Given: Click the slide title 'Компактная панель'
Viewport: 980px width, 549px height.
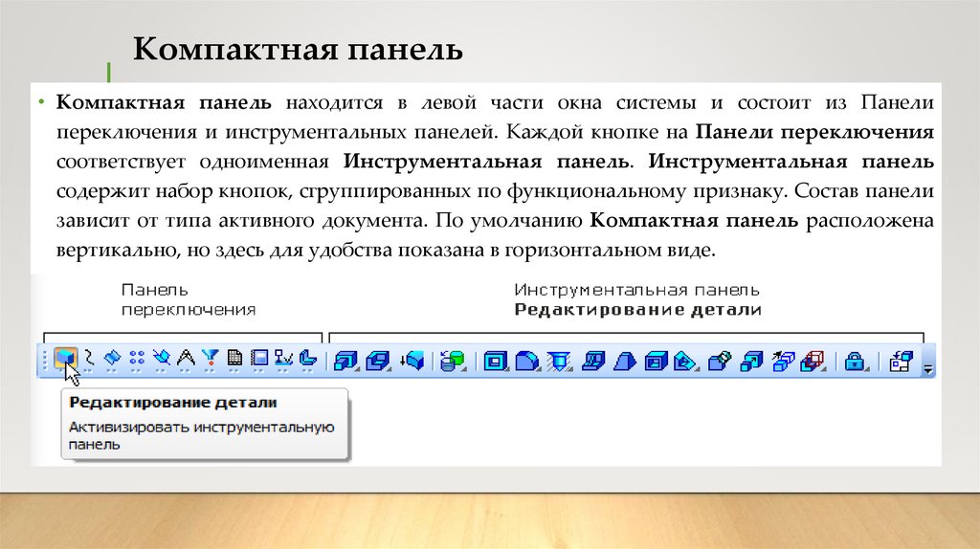Looking at the screenshot, I should point(298,50).
